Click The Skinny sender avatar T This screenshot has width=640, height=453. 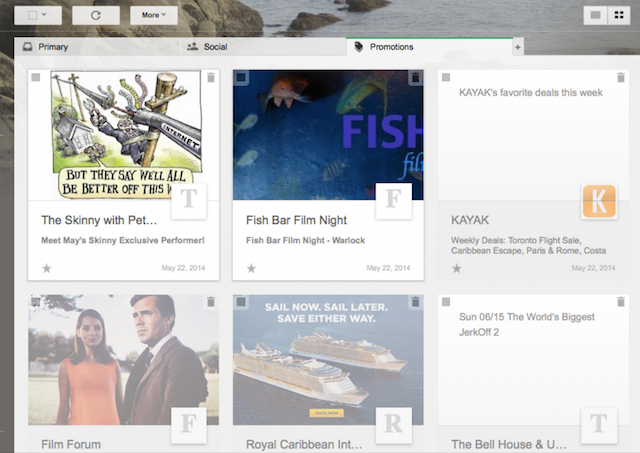(x=189, y=201)
